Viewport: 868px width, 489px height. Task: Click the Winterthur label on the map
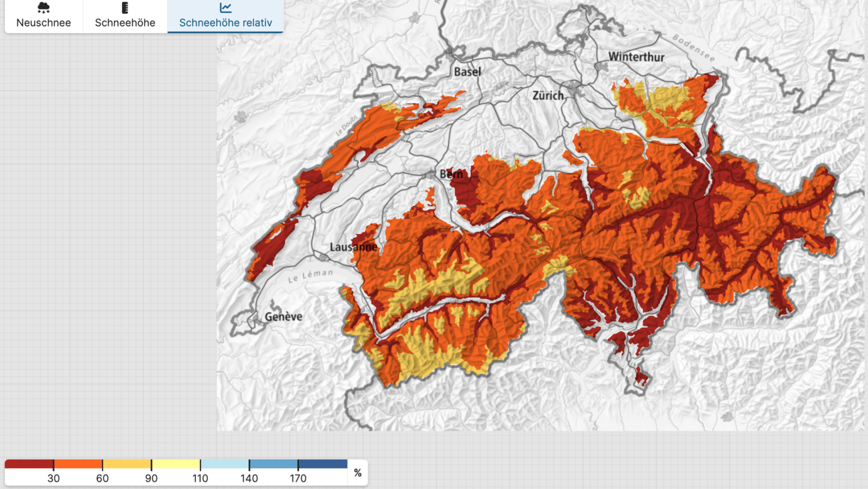pyautogui.click(x=636, y=56)
